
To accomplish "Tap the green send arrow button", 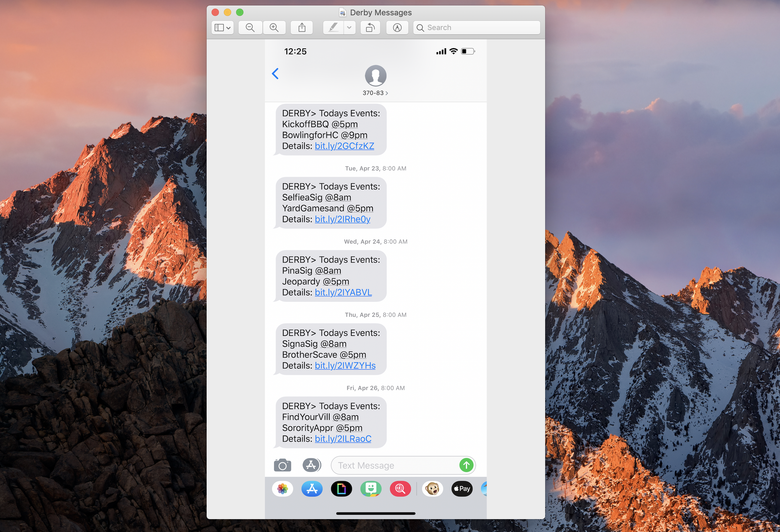I will [x=466, y=465].
